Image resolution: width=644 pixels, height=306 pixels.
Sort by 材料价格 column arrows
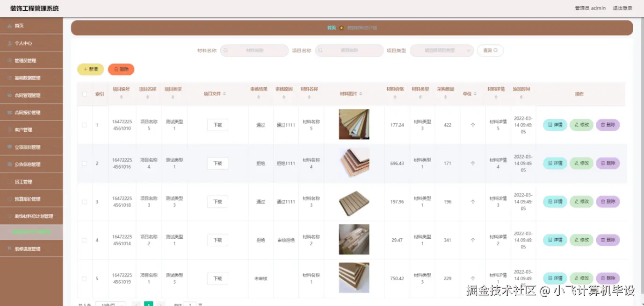coord(395,97)
